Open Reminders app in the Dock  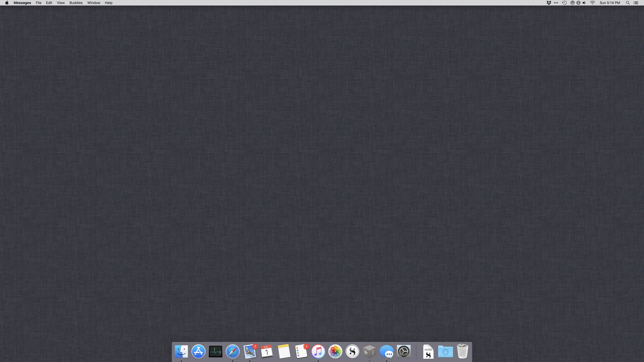301,351
